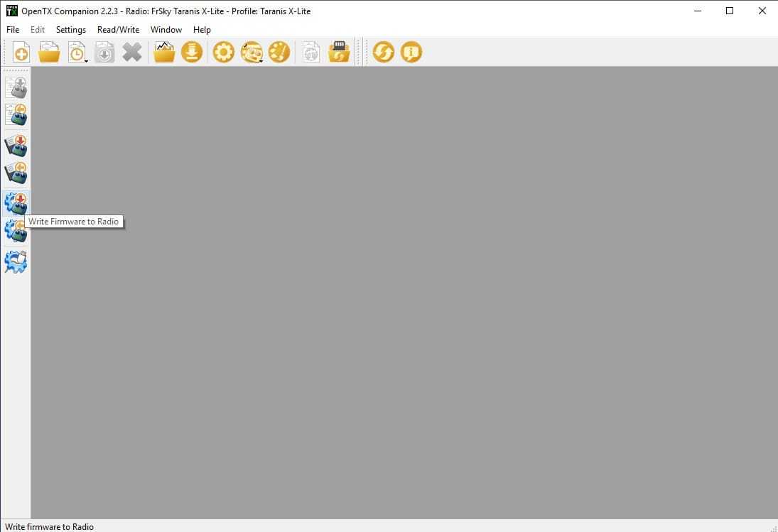Open the greyed Edit menu
The width and height of the screenshot is (778, 532).
(38, 30)
